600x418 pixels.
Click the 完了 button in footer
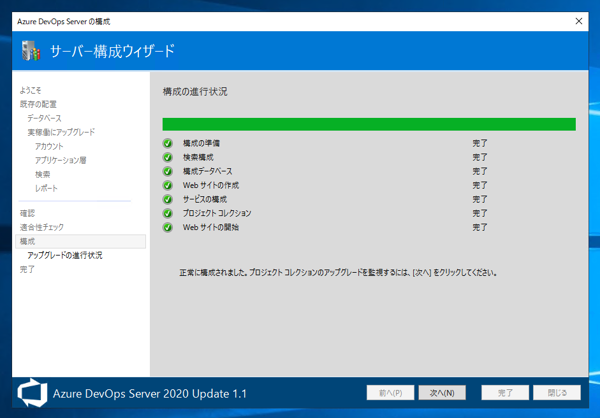tap(505, 393)
